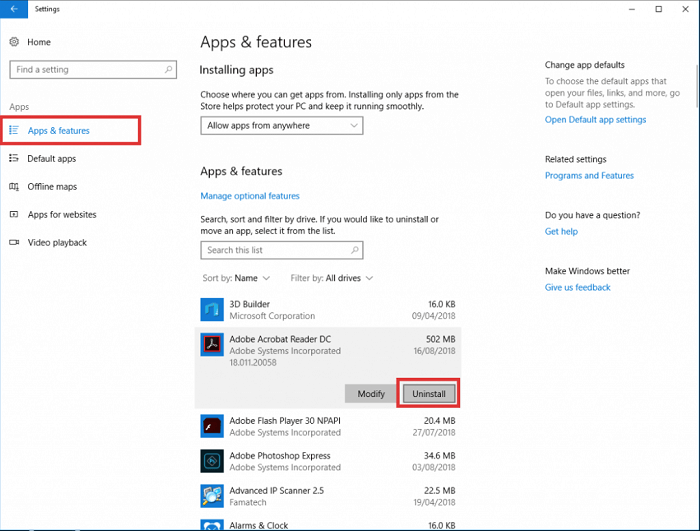Select Advanced IP Scanner 2.5 entry name

[277, 490]
